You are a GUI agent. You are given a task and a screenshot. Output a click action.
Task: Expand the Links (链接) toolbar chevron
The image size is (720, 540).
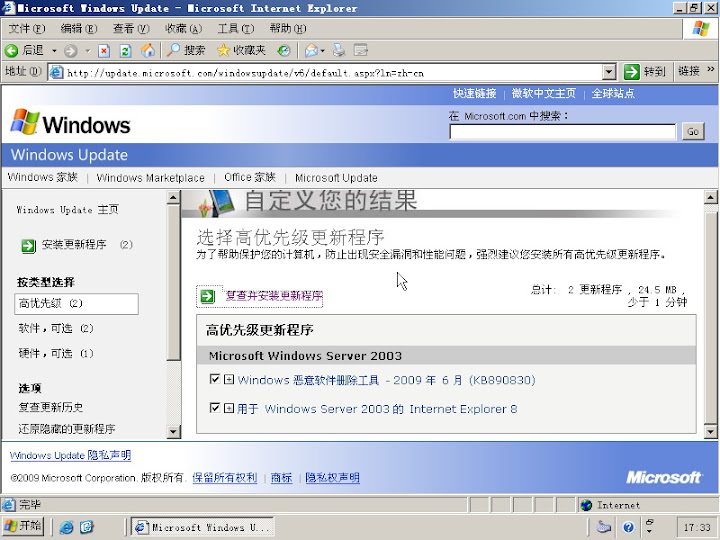point(711,70)
